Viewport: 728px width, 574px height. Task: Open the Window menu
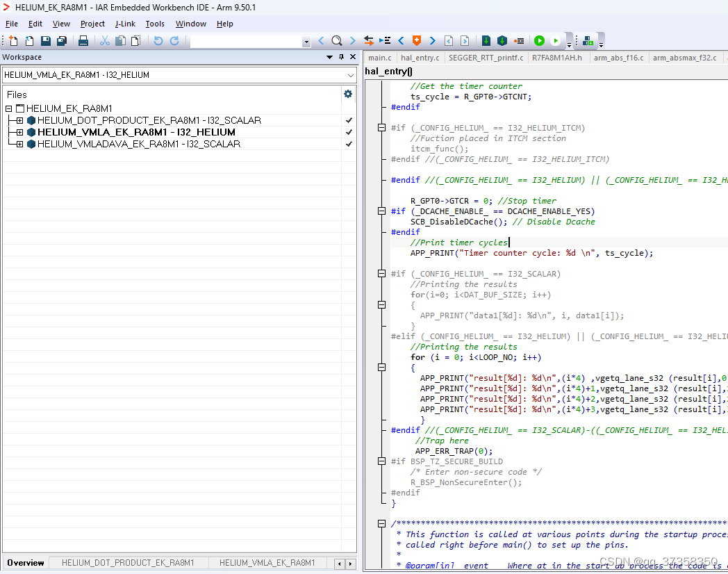191,24
